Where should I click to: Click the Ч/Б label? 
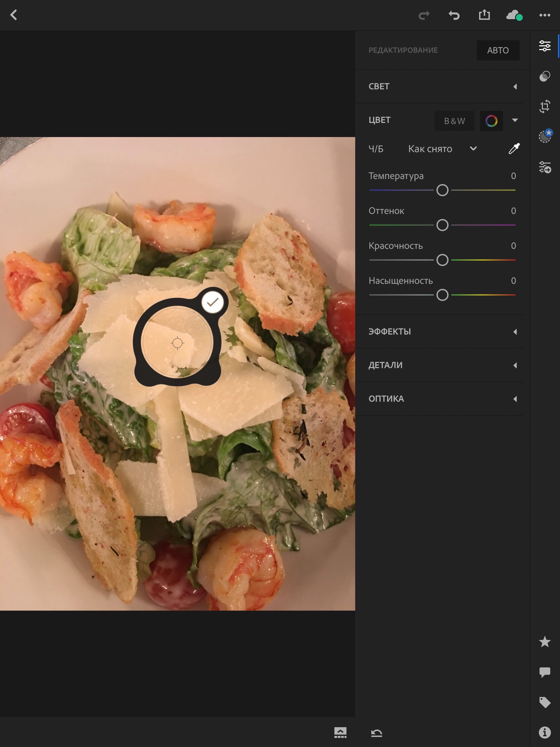[376, 149]
